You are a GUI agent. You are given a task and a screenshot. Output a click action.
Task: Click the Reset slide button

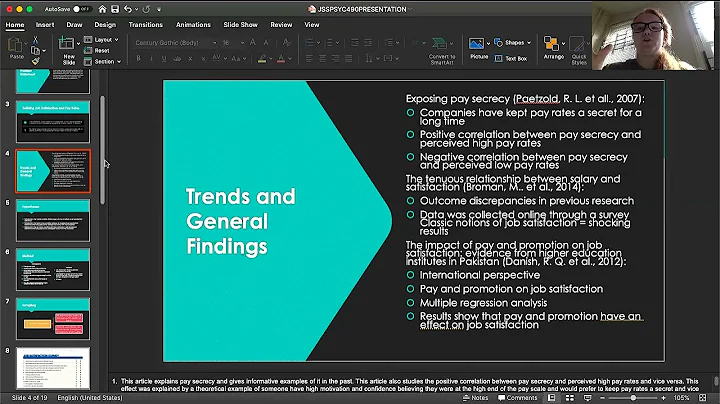[x=97, y=50]
